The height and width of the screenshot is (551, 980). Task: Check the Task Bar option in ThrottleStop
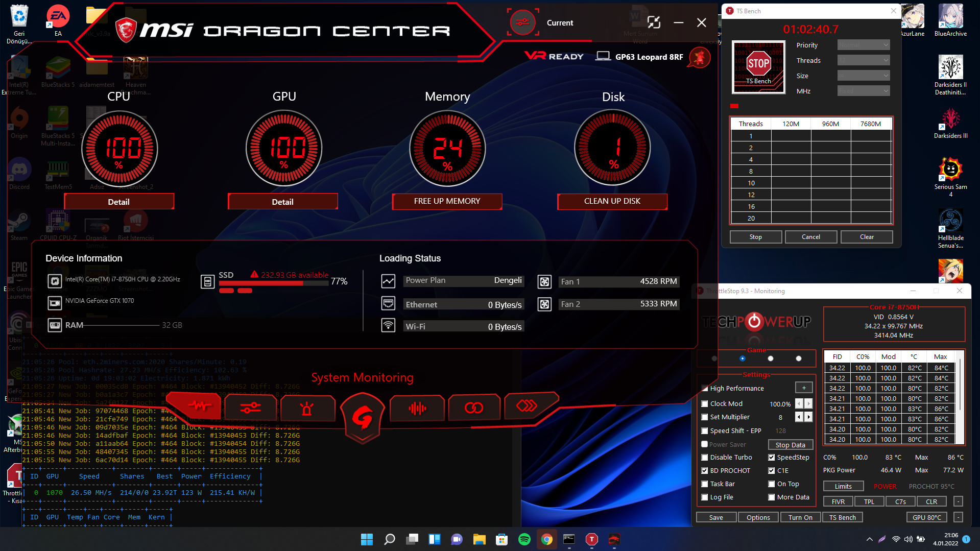coord(705,484)
